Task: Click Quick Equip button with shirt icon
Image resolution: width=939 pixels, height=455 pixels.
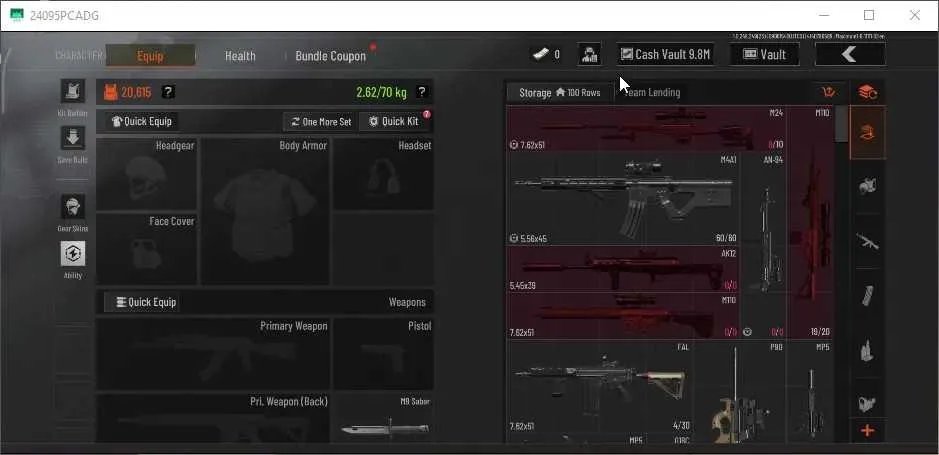Action: 142,121
